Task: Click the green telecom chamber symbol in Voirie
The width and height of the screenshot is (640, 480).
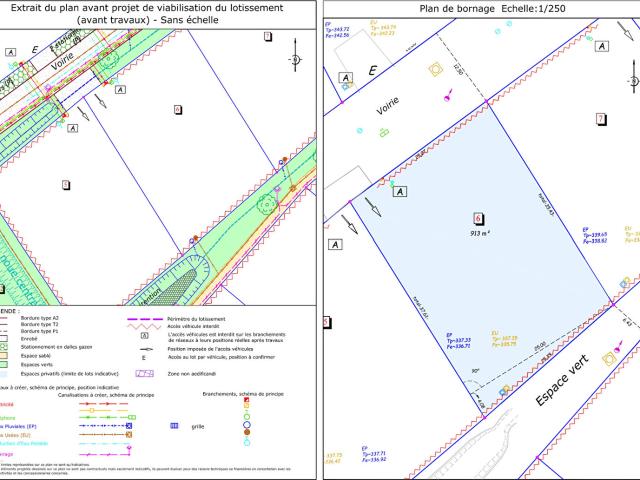Action: [384, 132]
